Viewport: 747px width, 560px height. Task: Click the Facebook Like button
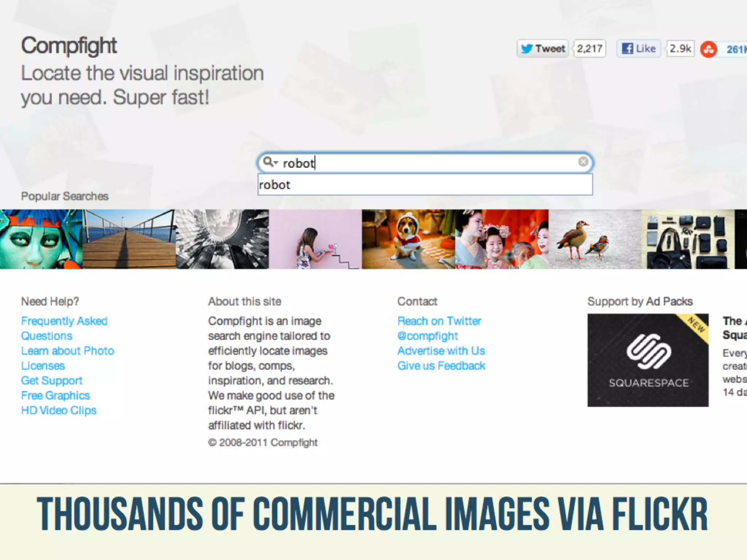(x=638, y=48)
